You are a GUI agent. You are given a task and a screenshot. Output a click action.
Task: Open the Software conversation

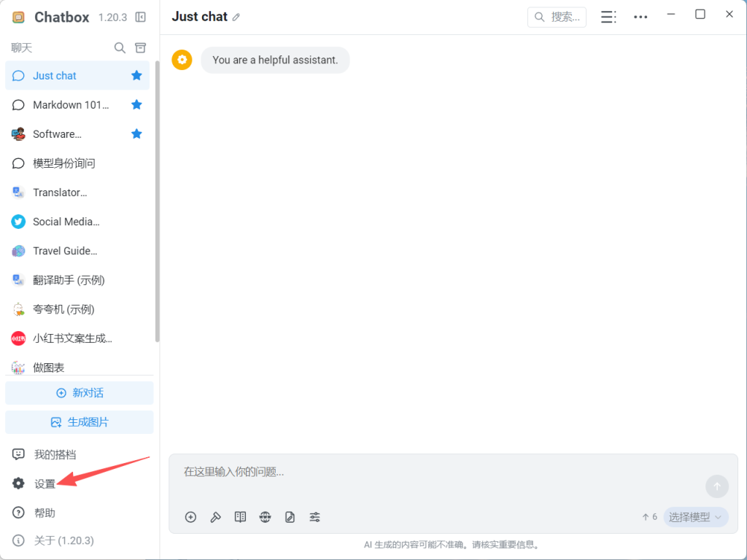(x=77, y=134)
